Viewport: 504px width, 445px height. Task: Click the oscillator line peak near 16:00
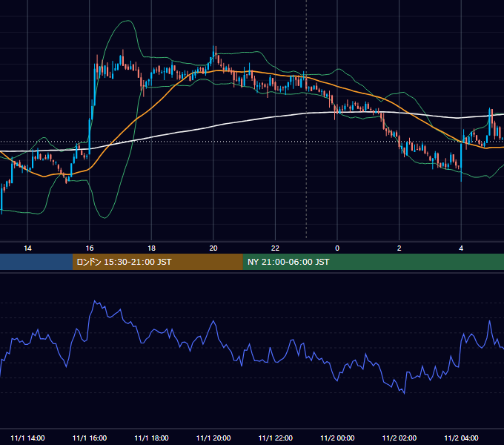click(95, 301)
